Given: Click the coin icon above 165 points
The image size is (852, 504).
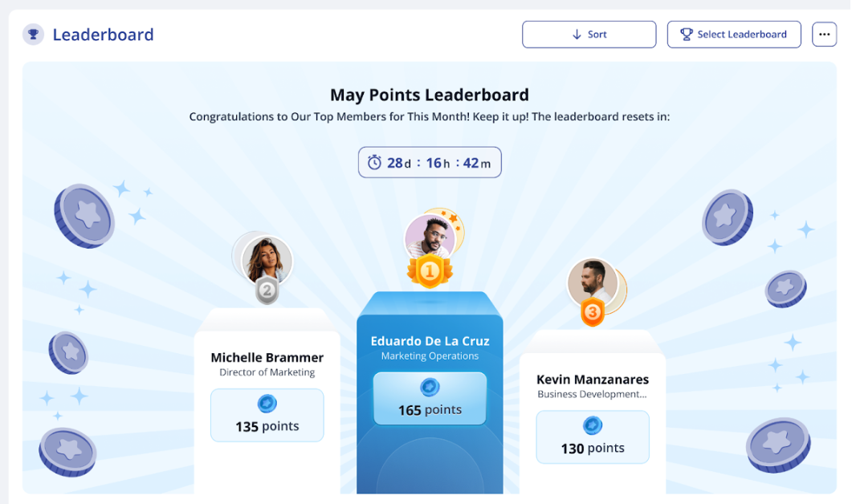Looking at the screenshot, I should pos(430,388).
